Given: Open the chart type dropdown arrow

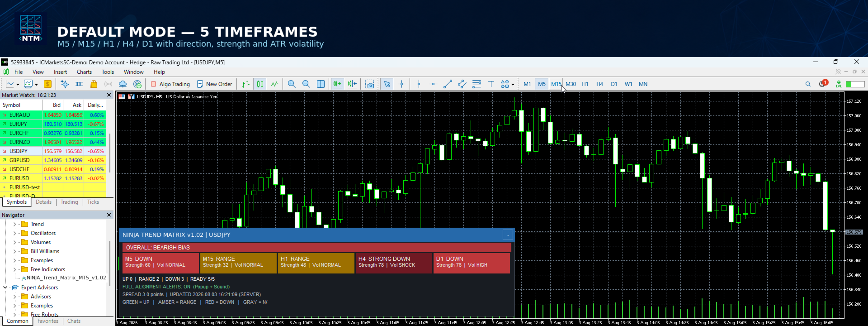Looking at the screenshot, I should pyautogui.click(x=18, y=84).
